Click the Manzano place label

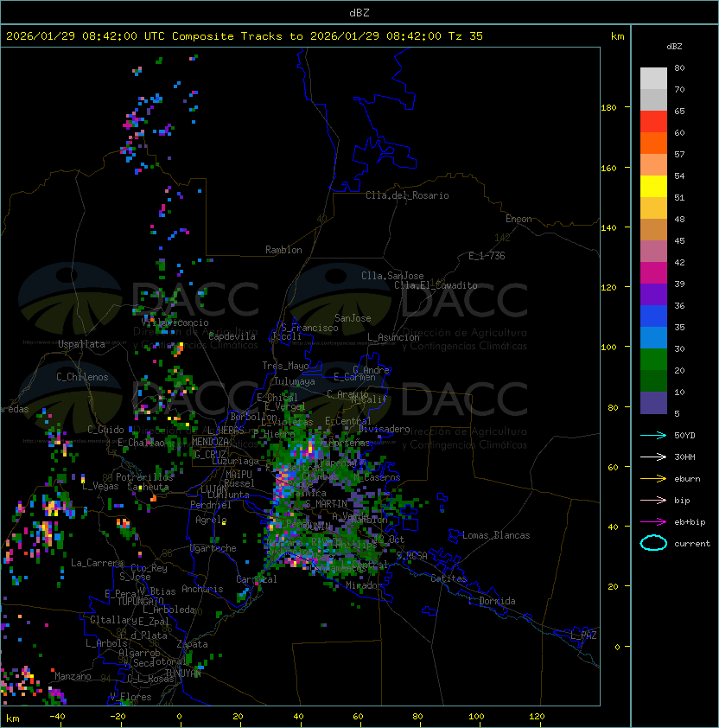(x=73, y=676)
